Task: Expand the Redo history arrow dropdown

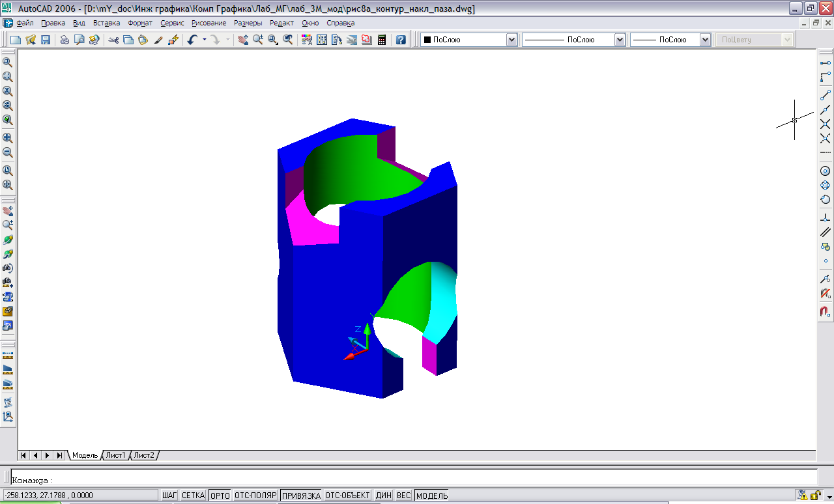Action: [228, 40]
